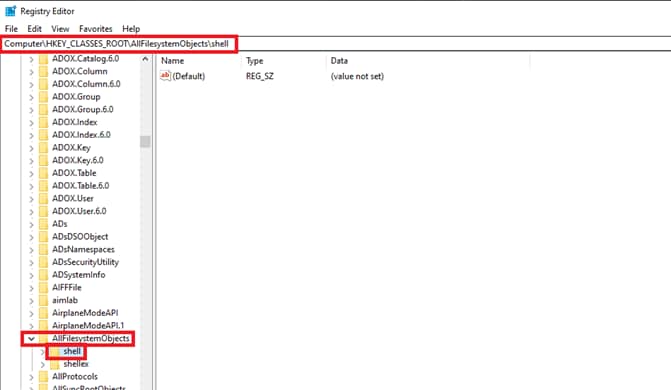Select the ADOX.User key

pos(73,198)
